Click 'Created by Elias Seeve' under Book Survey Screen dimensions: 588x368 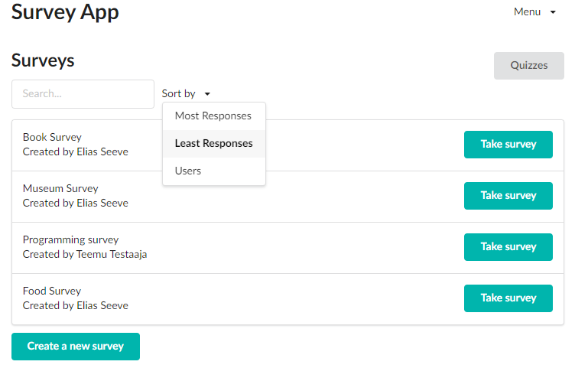76,152
